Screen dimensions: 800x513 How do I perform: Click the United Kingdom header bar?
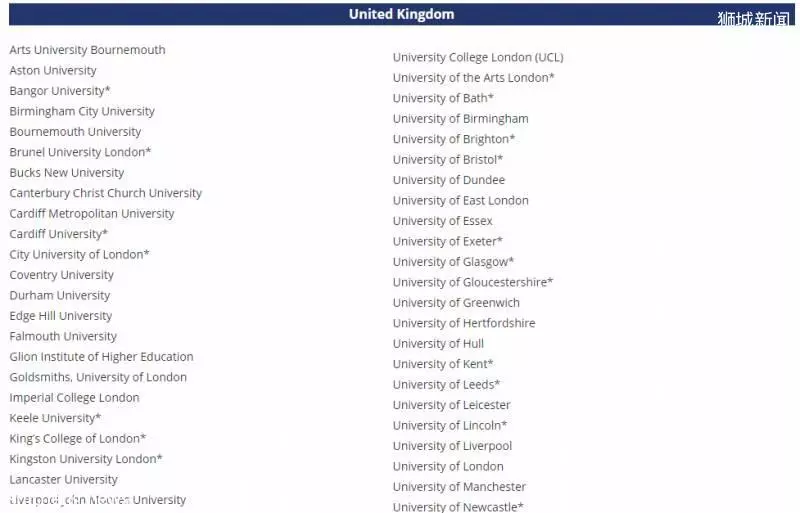402,14
